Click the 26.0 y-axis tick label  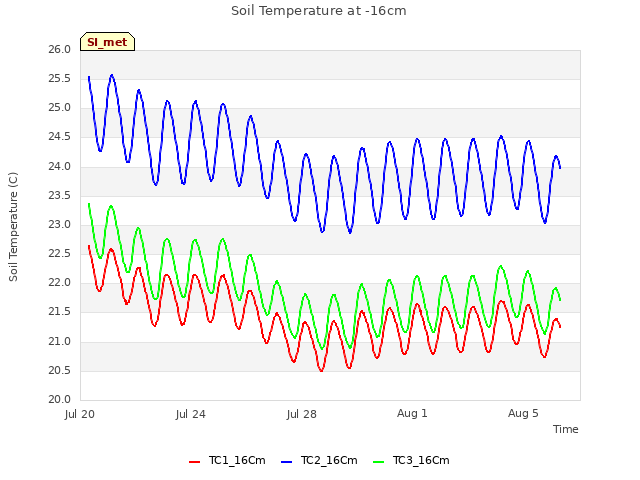click(x=60, y=49)
